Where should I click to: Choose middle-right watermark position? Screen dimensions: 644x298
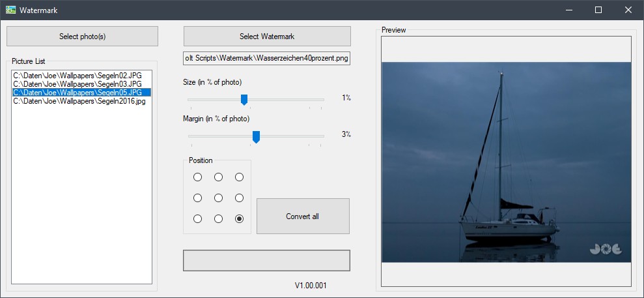[239, 198]
